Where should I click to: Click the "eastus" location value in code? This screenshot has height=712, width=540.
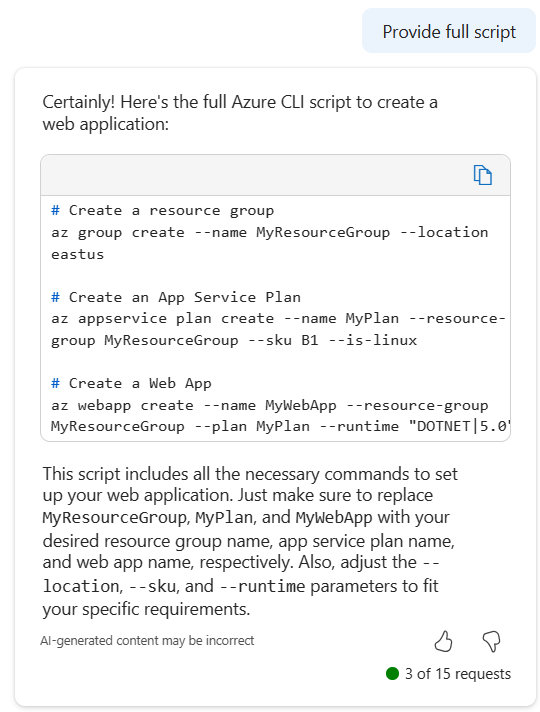coord(78,254)
